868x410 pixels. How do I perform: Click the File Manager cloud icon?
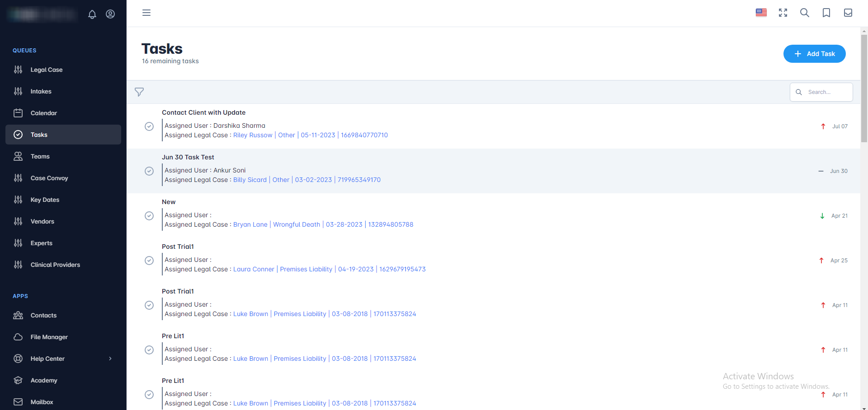[18, 337]
